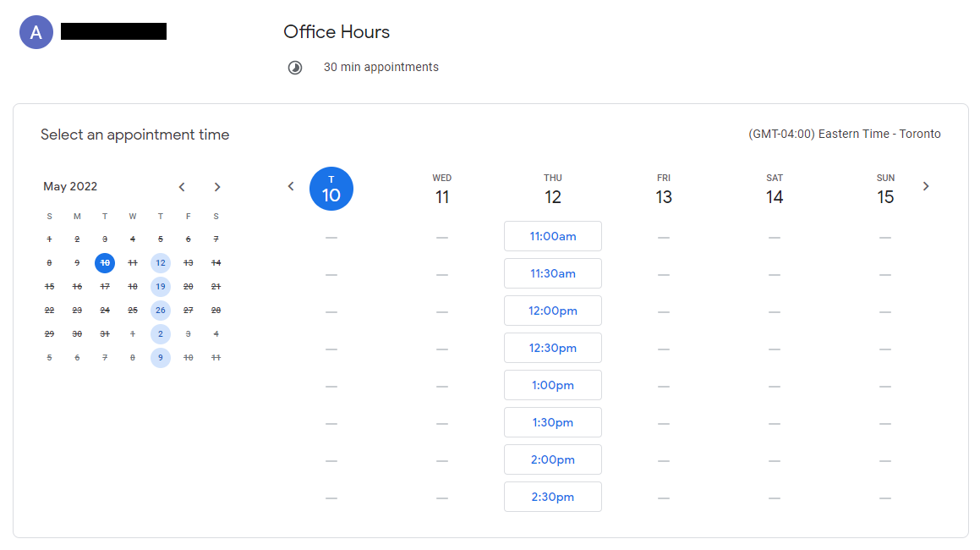Show next week of appointment days
The image size is (980, 550).
coord(926,186)
